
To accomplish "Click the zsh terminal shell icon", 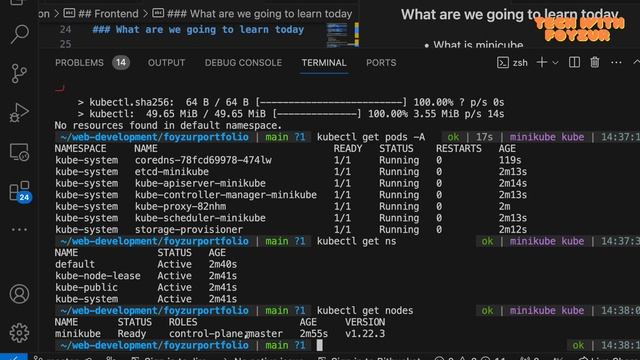I will (x=503, y=62).
